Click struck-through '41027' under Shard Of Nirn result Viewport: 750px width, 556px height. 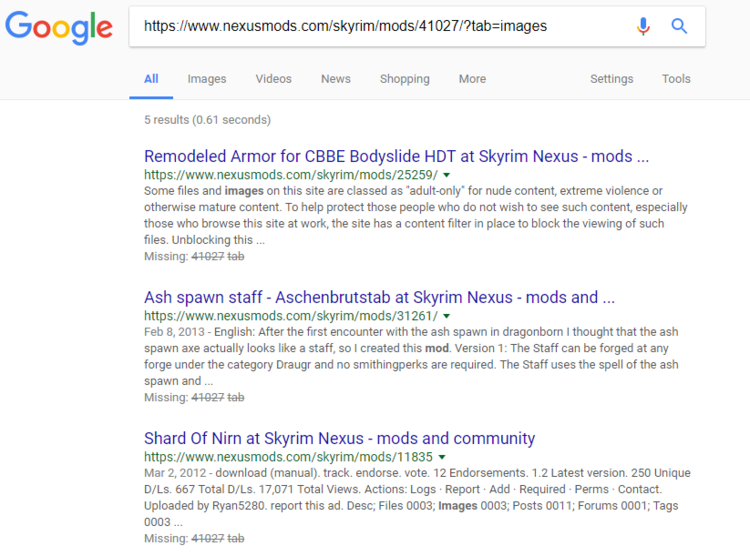[x=208, y=539]
